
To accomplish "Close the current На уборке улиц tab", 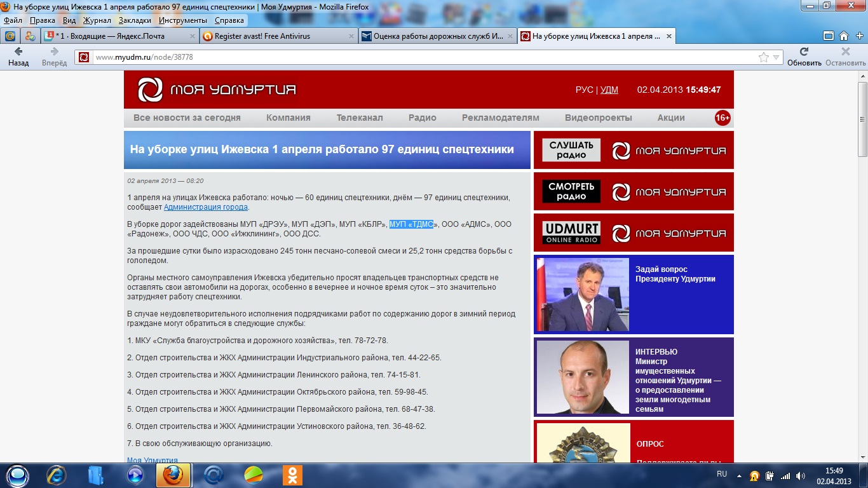I will coord(668,36).
